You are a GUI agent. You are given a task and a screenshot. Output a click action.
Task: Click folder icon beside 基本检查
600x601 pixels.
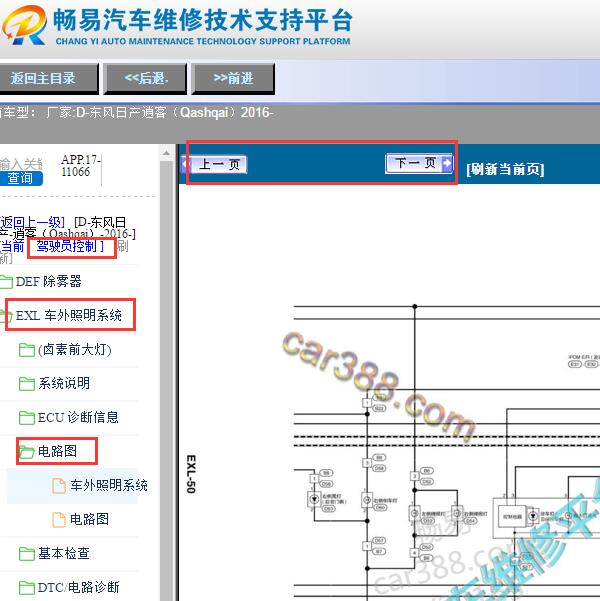(26, 554)
